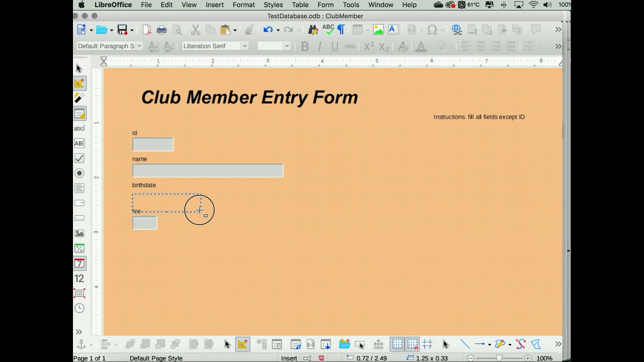Open the Open-file dropdown arrow
The width and height of the screenshot is (644, 362).
(x=111, y=30)
